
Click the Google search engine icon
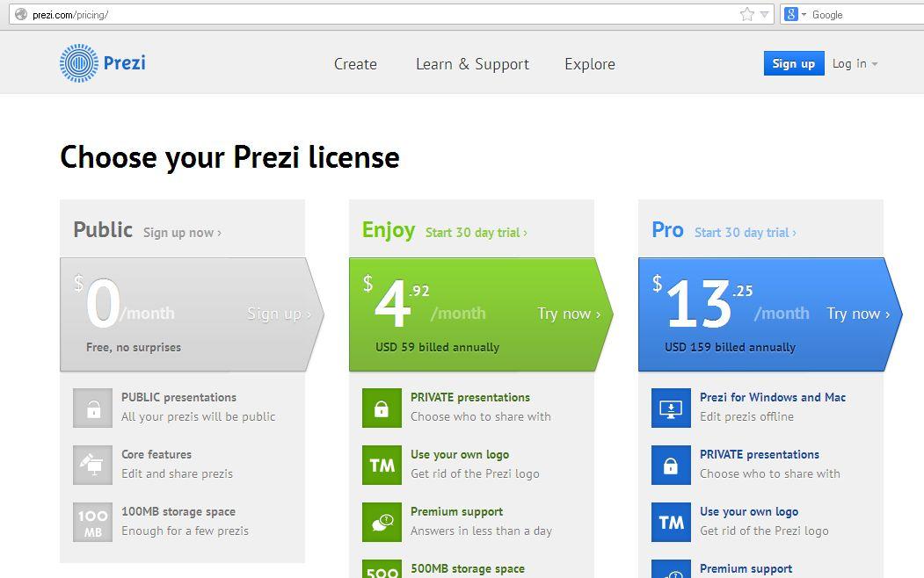pos(791,14)
